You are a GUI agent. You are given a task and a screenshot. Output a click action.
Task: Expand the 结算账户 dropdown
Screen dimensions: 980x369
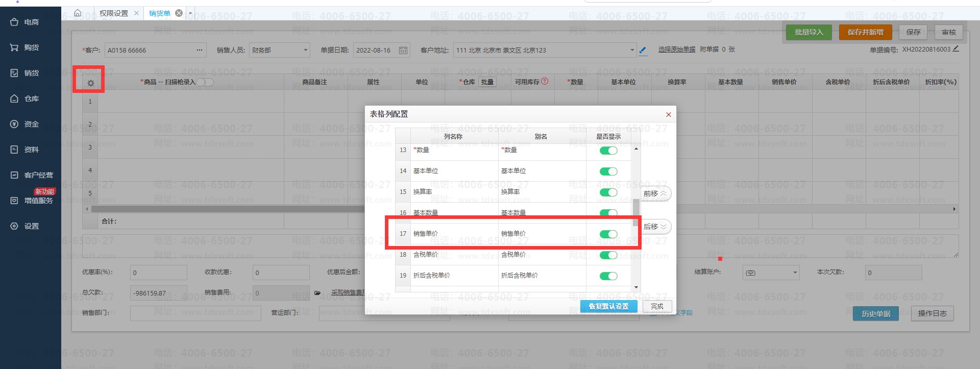[795, 273]
